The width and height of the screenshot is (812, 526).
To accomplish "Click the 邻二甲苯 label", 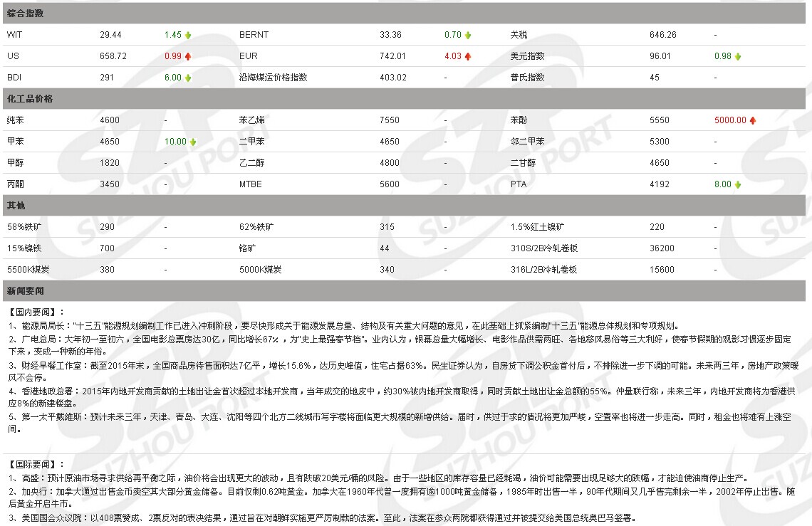I will (x=527, y=142).
